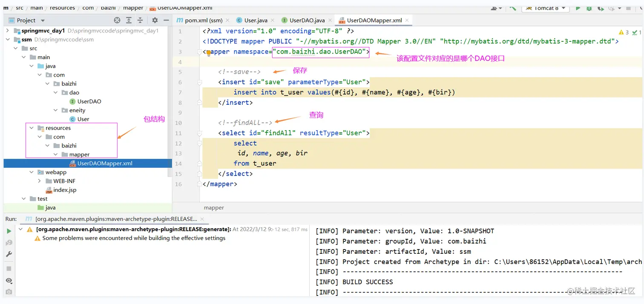The height and width of the screenshot is (304, 644).
Task: Click the Stop square in Run panel
Action: (9, 269)
